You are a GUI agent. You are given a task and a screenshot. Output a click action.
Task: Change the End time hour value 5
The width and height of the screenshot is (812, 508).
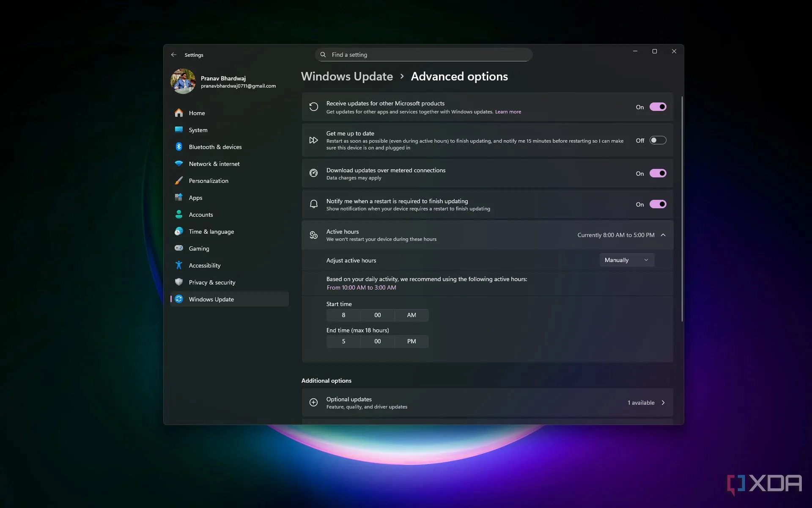343,341
